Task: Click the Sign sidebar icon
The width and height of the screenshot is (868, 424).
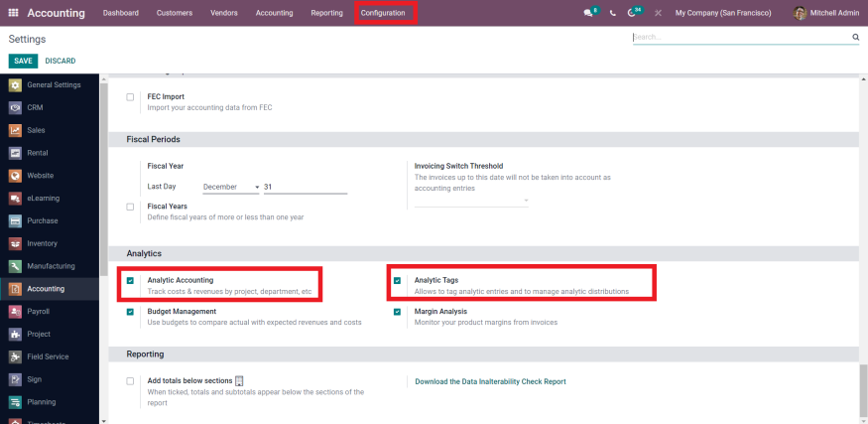Action: click(x=16, y=379)
